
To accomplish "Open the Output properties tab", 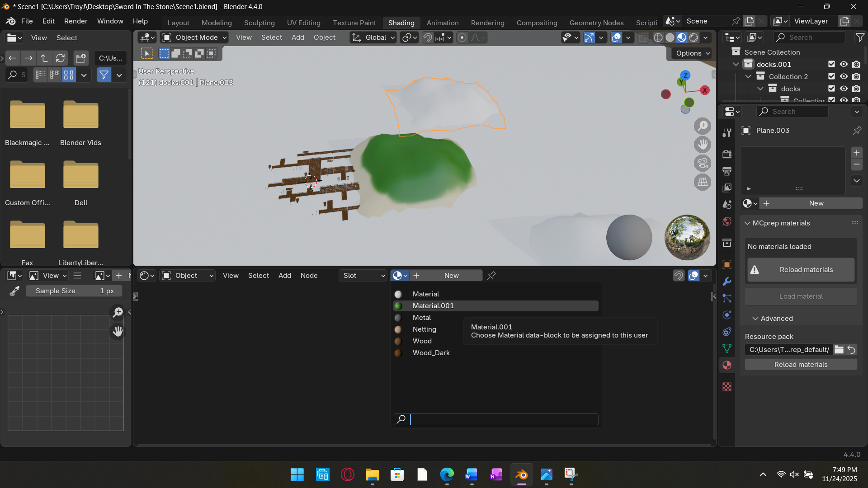I will [x=727, y=171].
